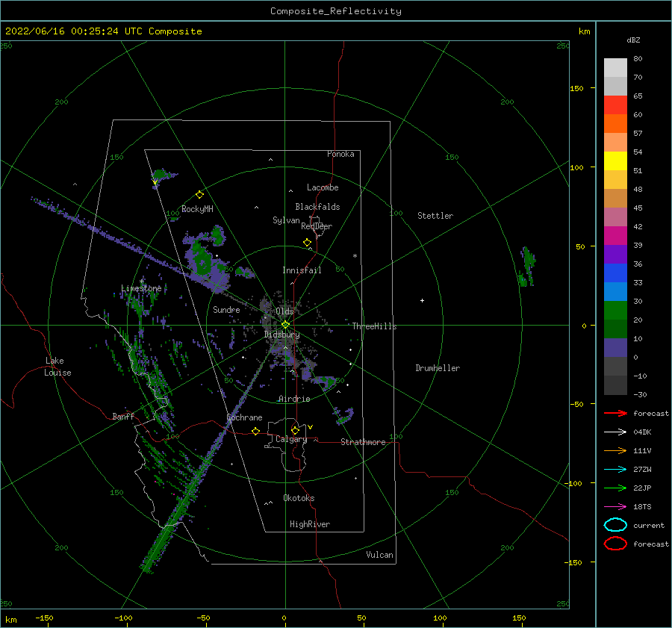672x628 pixels.
Task: Click the small echo cell north of Strathmore
Action: point(344,415)
